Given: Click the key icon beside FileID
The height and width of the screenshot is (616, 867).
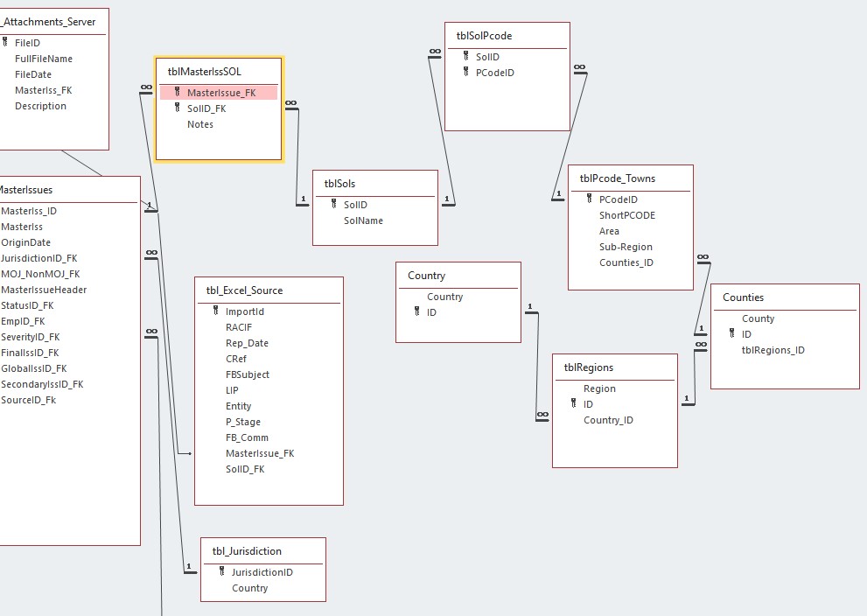Looking at the screenshot, I should coord(5,42).
